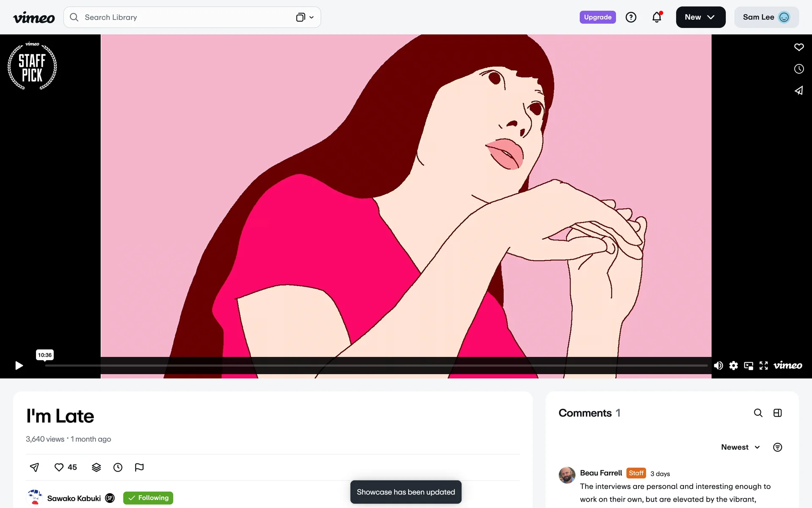
Task: Add video to showcase with layers icon
Action: tap(96, 467)
